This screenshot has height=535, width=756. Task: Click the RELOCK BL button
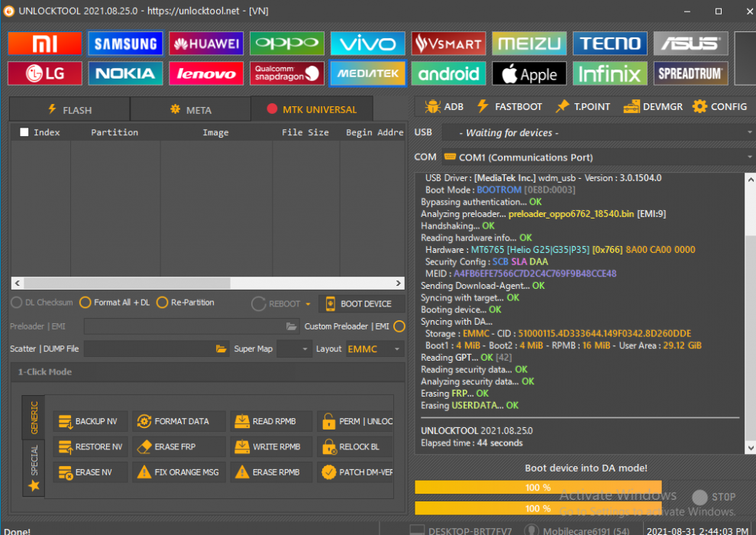point(355,446)
